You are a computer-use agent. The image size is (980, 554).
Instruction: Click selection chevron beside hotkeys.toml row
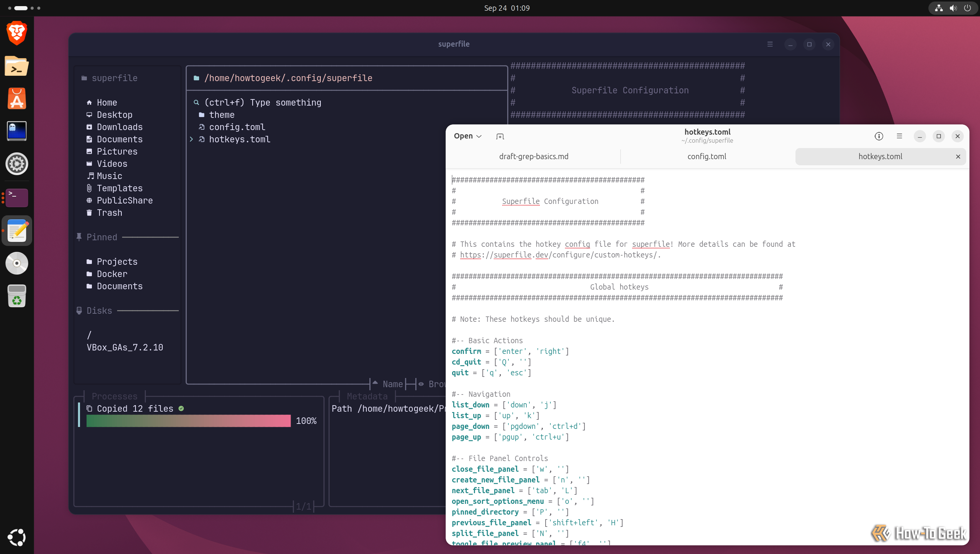tap(191, 139)
